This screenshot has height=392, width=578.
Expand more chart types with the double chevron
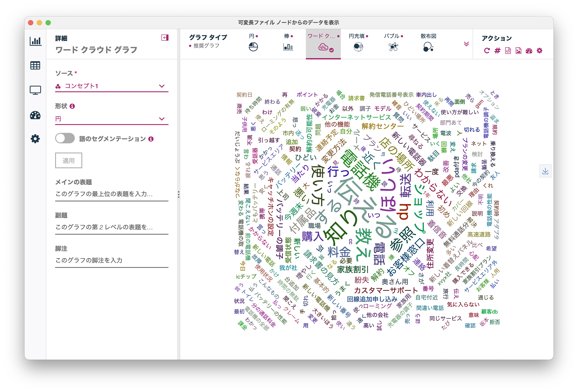click(x=466, y=45)
